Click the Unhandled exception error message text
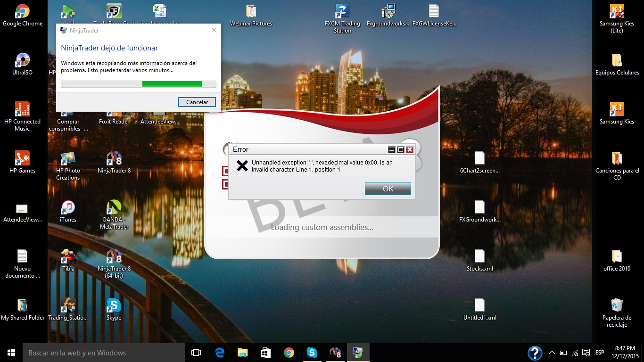 322,166
